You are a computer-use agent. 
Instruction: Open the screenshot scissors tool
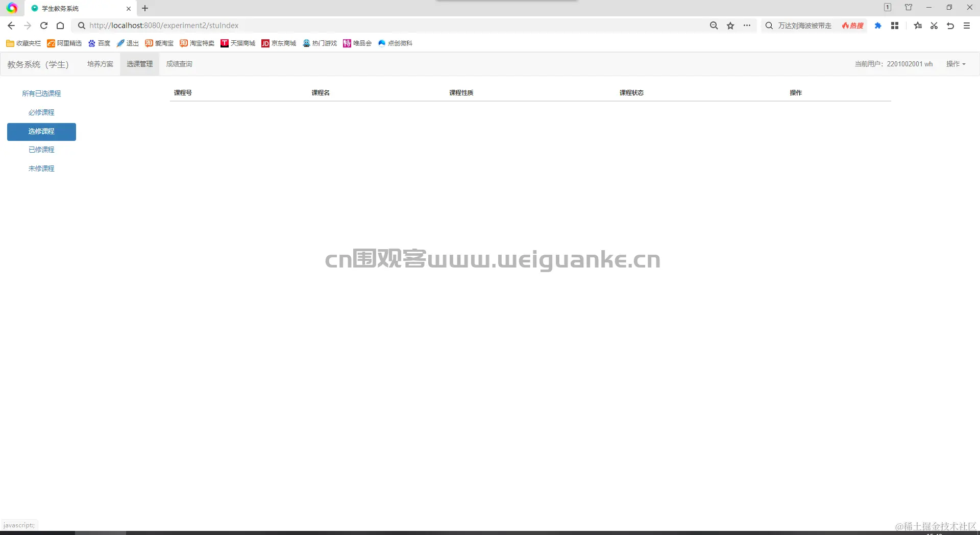click(x=934, y=26)
